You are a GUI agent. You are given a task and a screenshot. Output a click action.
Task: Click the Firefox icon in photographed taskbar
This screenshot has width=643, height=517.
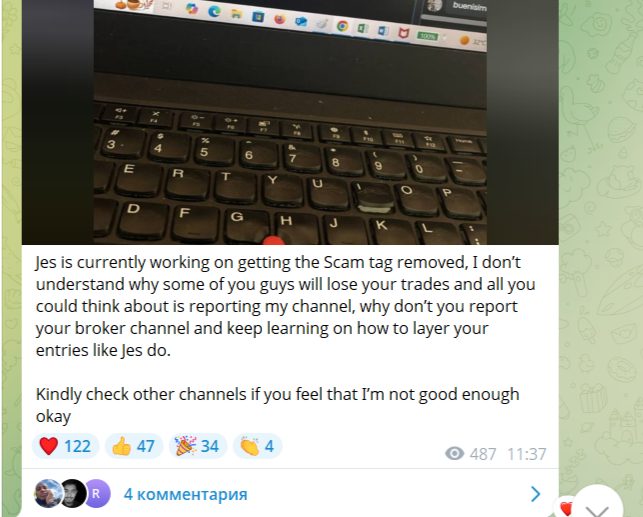pyautogui.click(x=280, y=19)
